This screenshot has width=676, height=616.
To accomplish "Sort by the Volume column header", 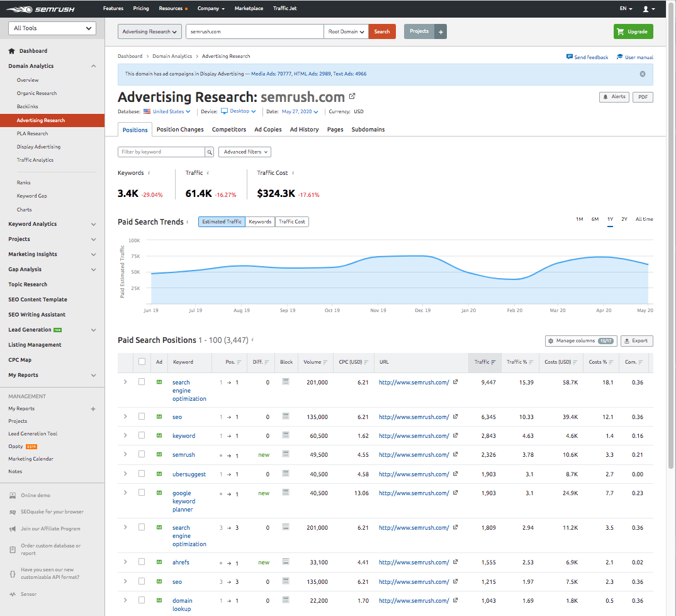I will 315,362.
